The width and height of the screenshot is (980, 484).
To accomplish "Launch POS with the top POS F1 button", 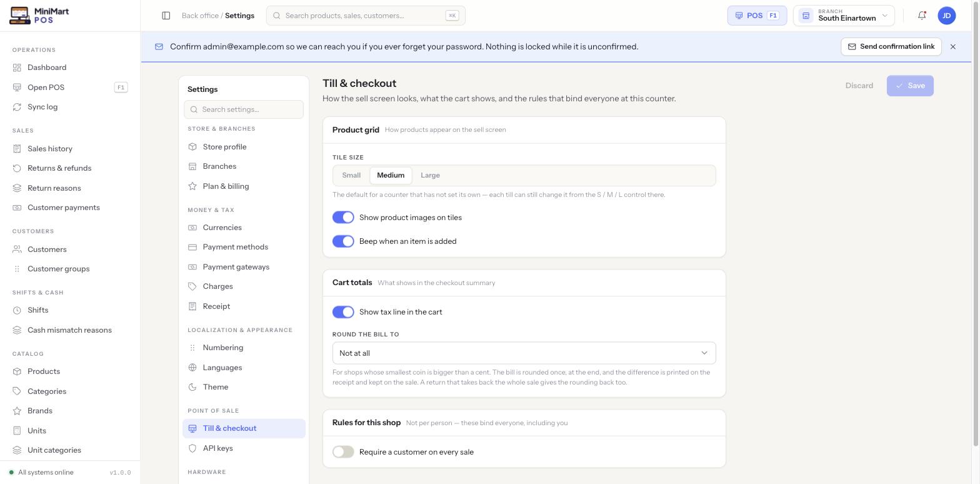I will point(757,16).
